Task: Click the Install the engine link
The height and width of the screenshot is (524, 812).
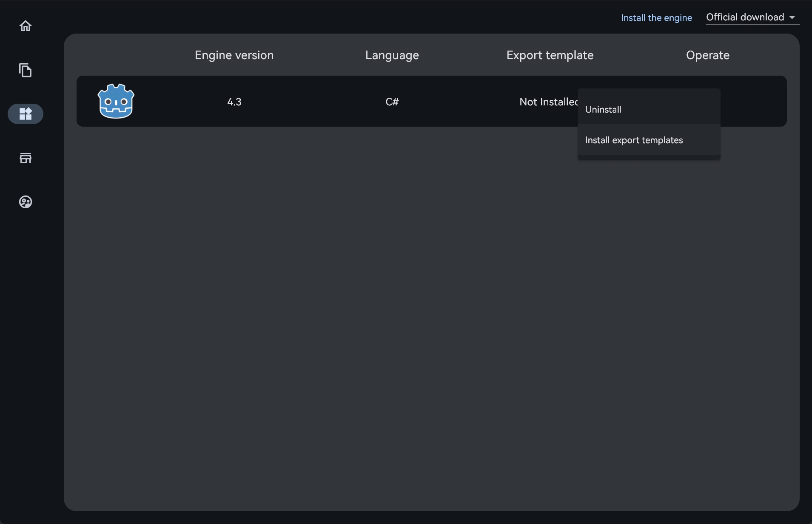Action: click(x=656, y=18)
